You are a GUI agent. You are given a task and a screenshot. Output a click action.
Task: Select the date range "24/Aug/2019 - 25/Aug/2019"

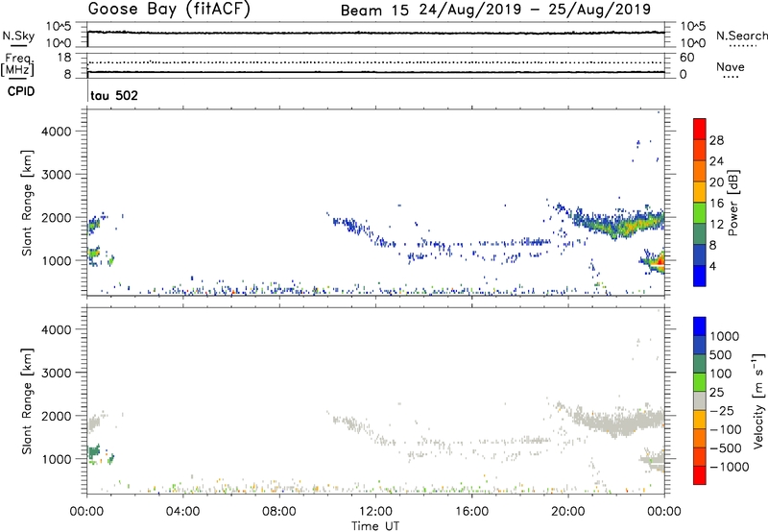tap(535, 10)
